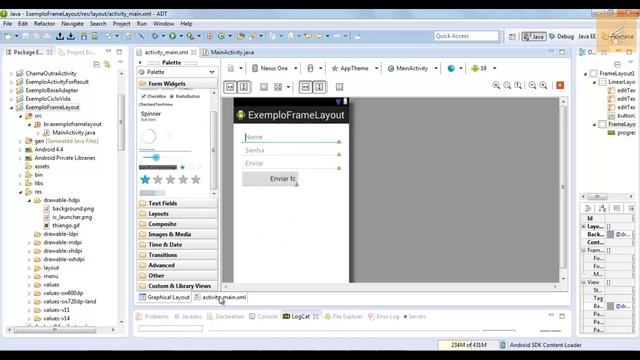
Task: Click the Senha field in layout preview
Action: 291,151
